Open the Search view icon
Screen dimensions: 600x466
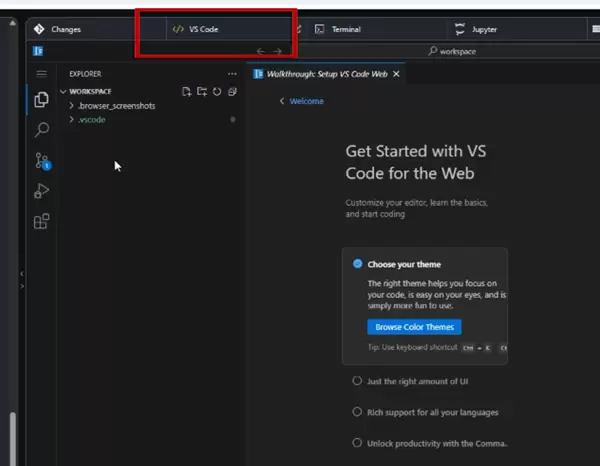41,130
